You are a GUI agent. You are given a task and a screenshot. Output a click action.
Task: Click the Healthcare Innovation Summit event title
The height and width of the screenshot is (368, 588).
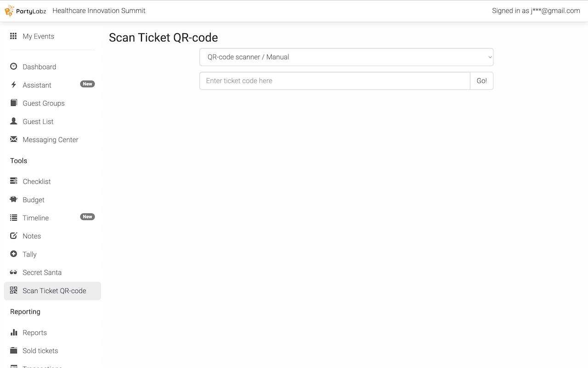99,11
